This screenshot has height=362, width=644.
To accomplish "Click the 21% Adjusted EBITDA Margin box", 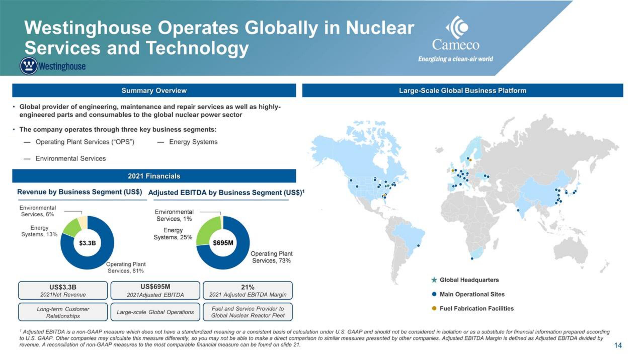I will pos(248,290).
